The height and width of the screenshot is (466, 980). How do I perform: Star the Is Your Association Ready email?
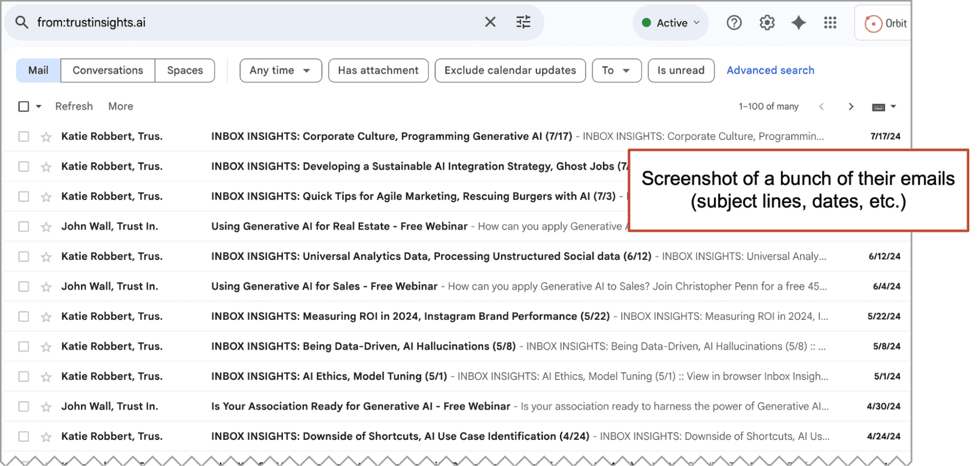46,407
